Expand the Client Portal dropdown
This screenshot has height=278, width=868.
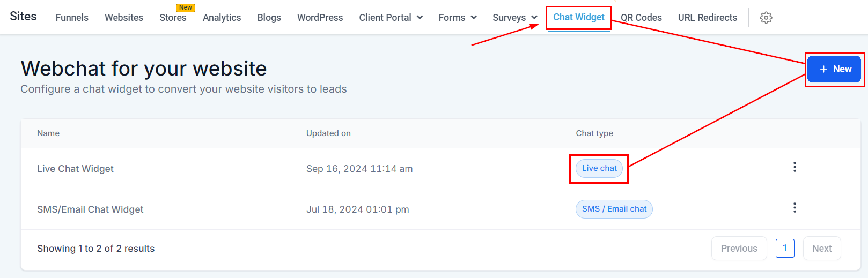(x=391, y=18)
